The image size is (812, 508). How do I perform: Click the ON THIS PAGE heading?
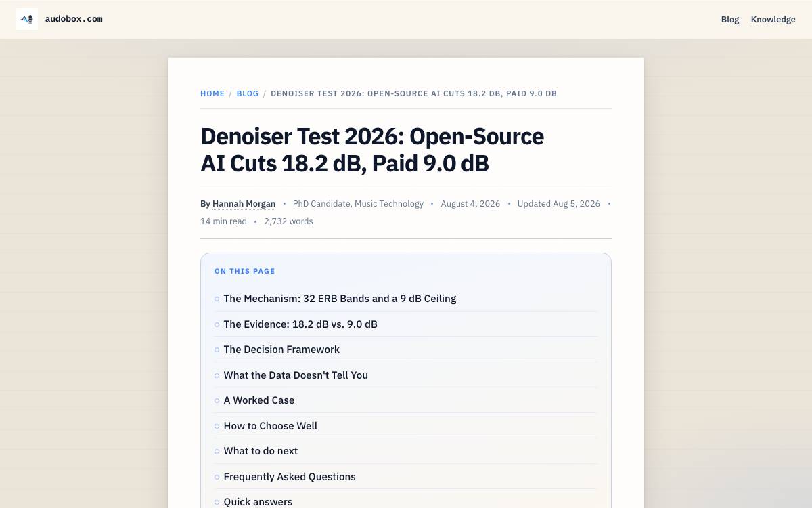tap(245, 271)
